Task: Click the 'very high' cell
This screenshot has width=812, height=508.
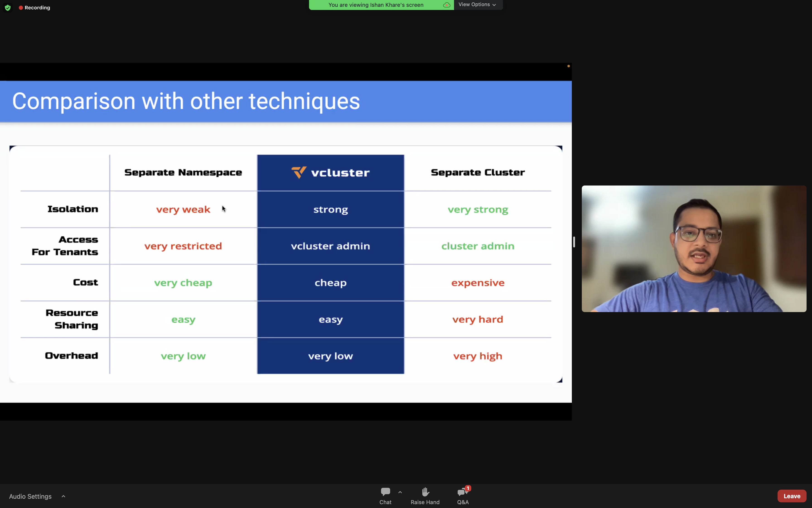Action: pos(478,356)
